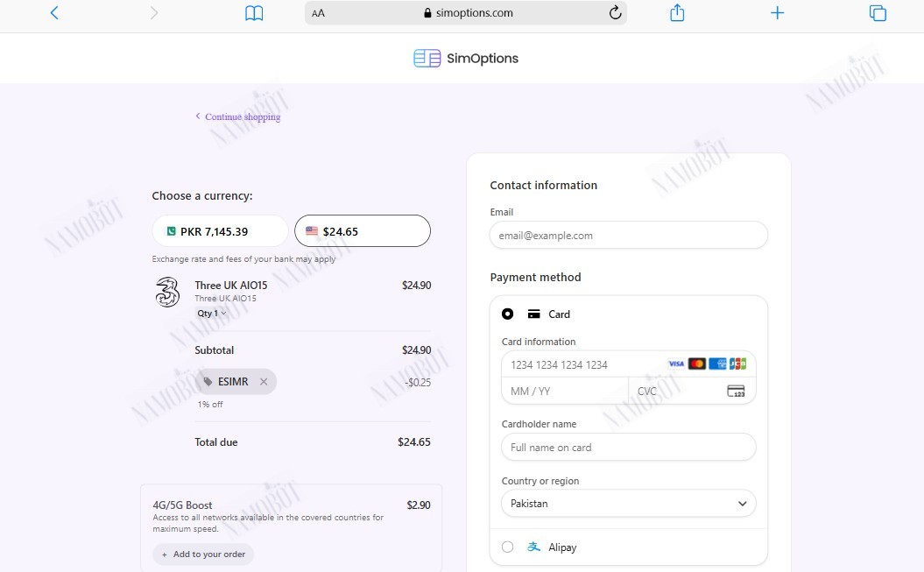The height and width of the screenshot is (572, 924).
Task: Select the Alipay payment radio button
Action: point(507,547)
